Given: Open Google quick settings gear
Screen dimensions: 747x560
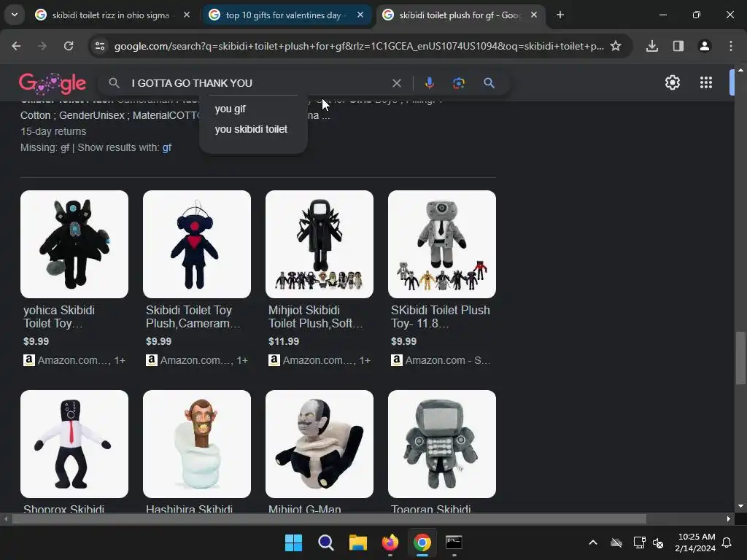Looking at the screenshot, I should pyautogui.click(x=672, y=83).
